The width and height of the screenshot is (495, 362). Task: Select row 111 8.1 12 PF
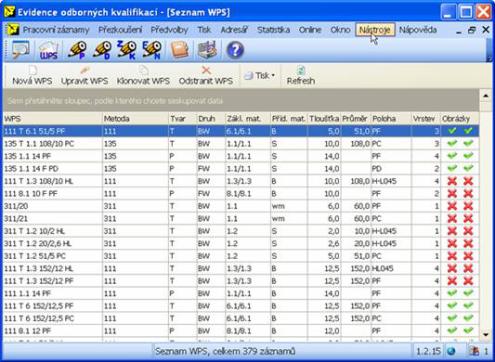click(241, 331)
